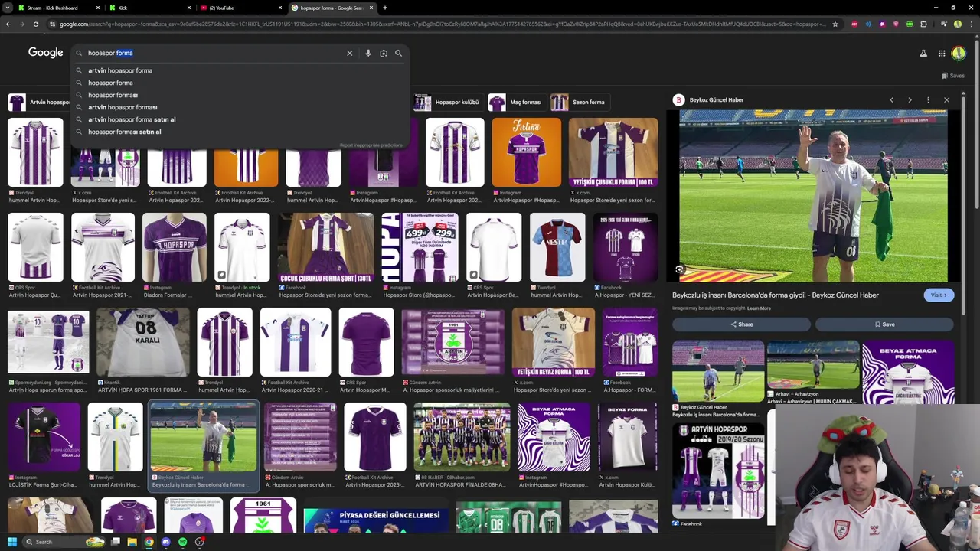Open preview panel three-dot options

928,100
